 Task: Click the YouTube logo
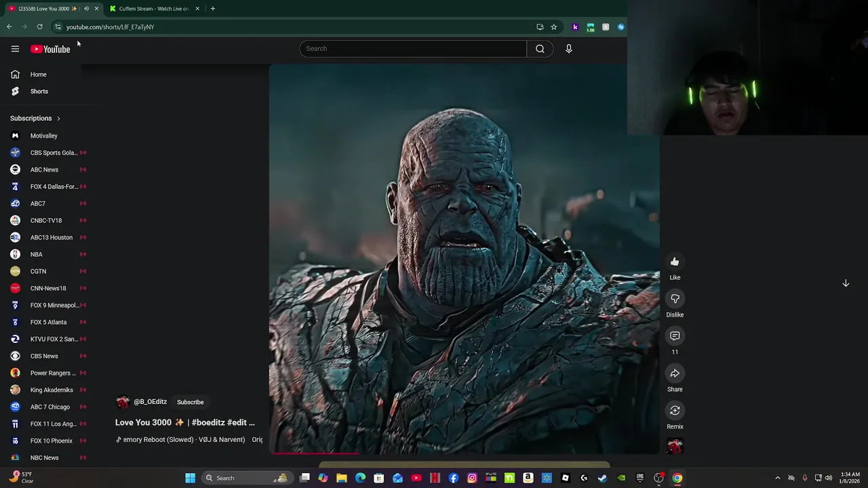(50, 49)
